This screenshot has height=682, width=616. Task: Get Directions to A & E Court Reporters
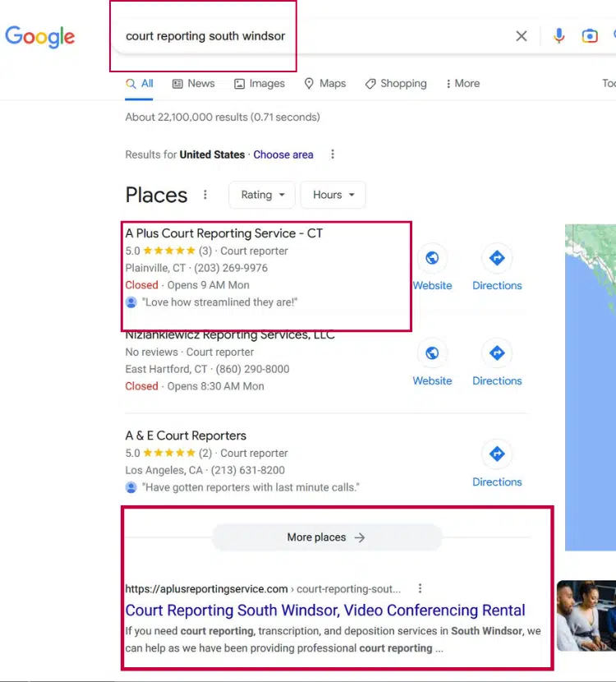(497, 454)
